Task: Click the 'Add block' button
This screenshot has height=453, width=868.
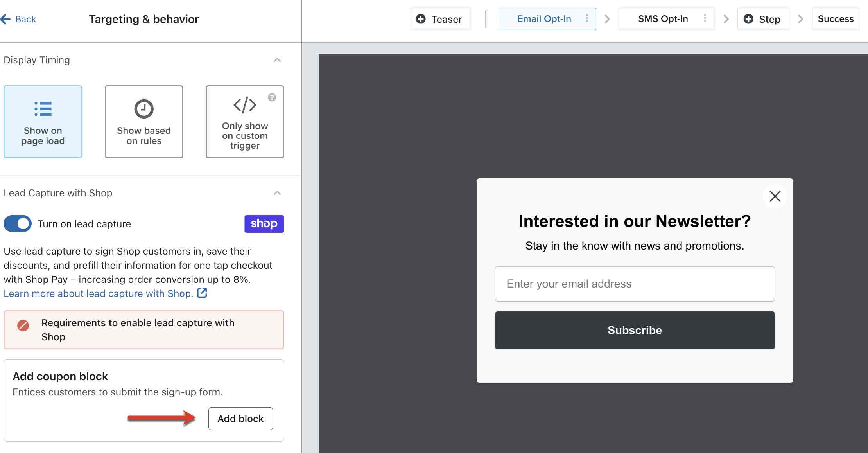Action: coord(240,418)
